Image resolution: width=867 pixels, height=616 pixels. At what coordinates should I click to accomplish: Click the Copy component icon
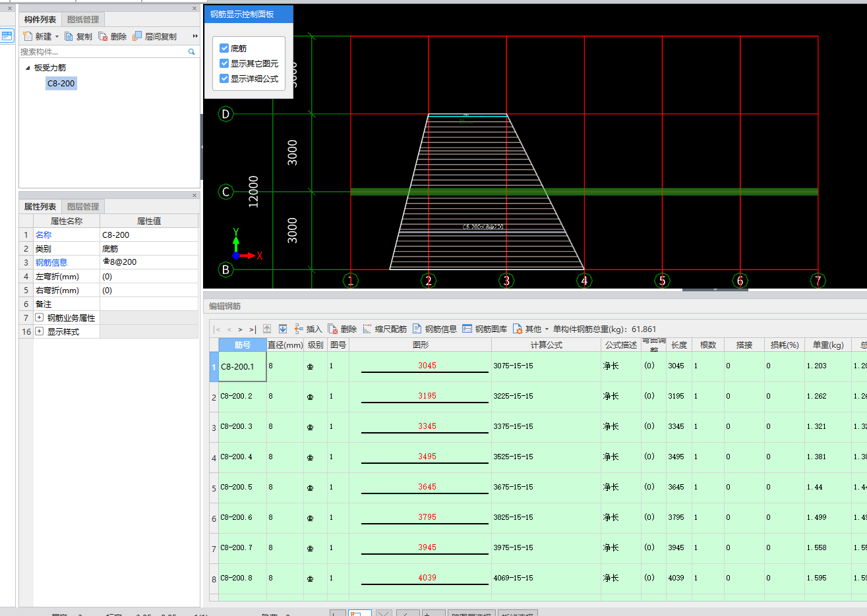point(69,36)
